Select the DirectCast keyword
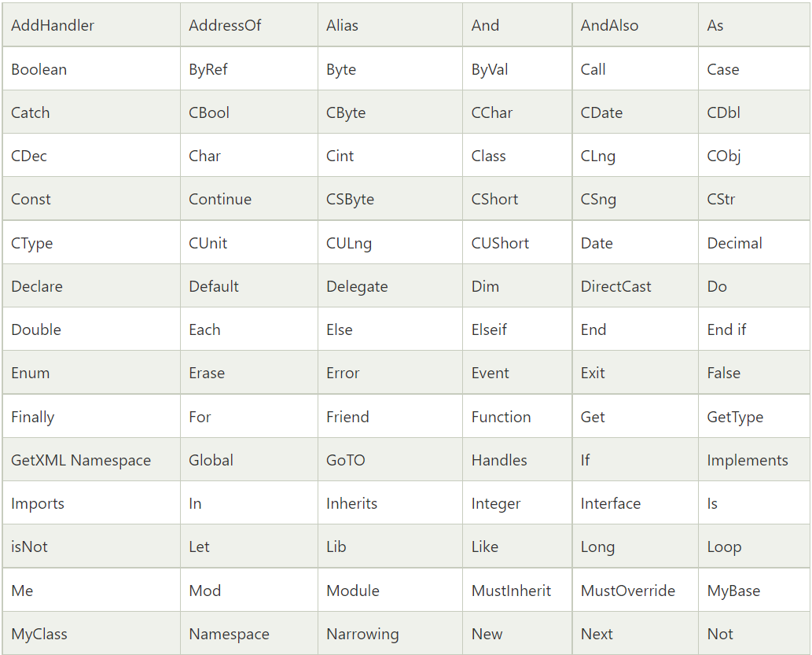 click(616, 286)
